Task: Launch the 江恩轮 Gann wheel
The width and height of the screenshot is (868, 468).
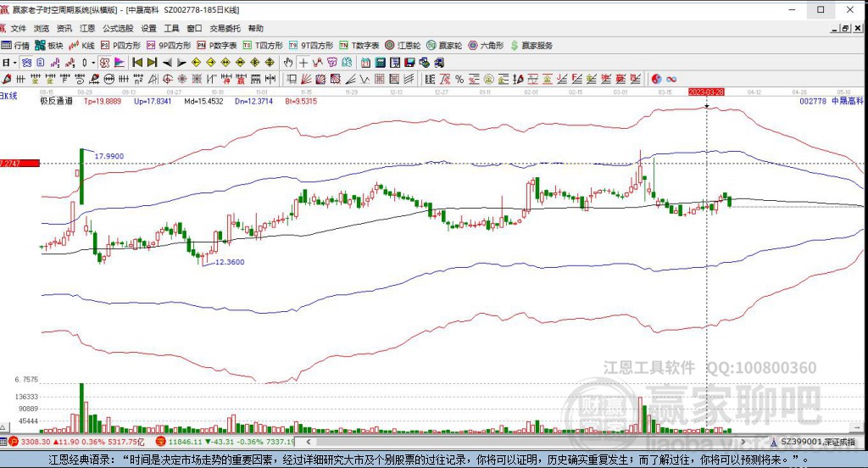Action: (403, 46)
